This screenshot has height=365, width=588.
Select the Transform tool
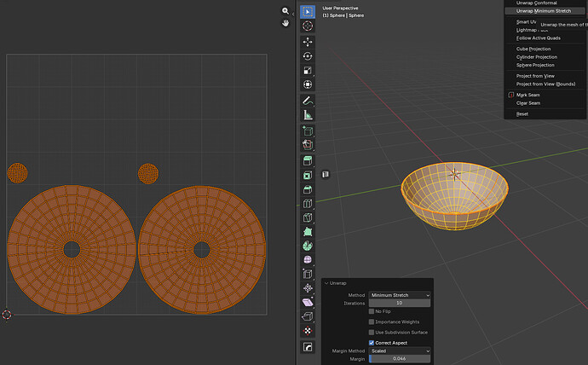pyautogui.click(x=308, y=84)
